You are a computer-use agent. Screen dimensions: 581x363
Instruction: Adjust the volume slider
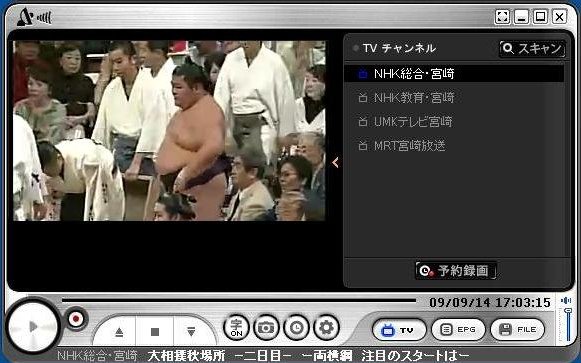[568, 324]
